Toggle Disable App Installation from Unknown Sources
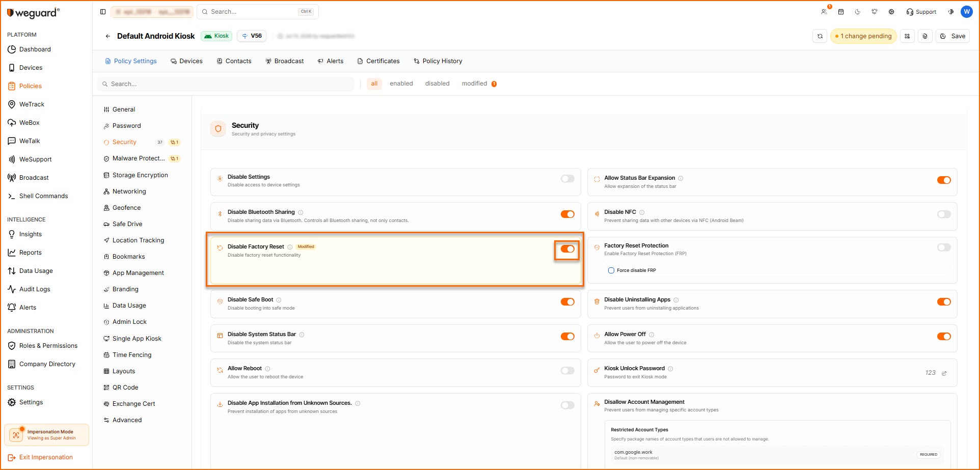The width and height of the screenshot is (980, 470). (567, 405)
